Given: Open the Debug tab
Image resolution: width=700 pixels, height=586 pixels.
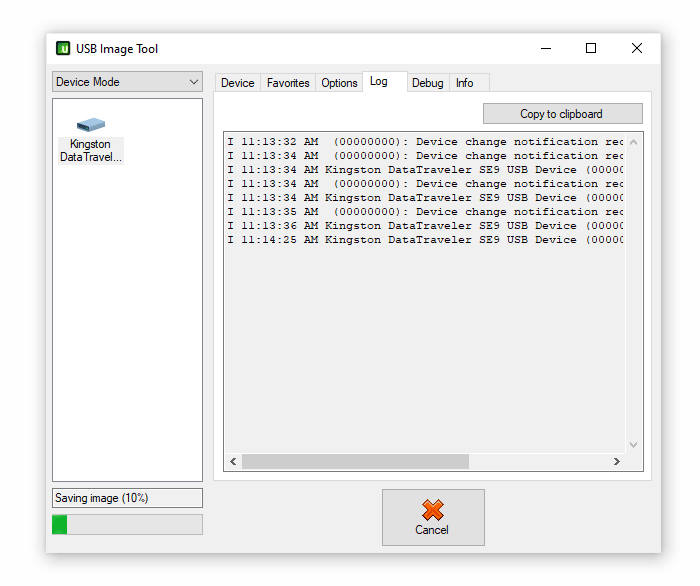Looking at the screenshot, I should tap(428, 83).
